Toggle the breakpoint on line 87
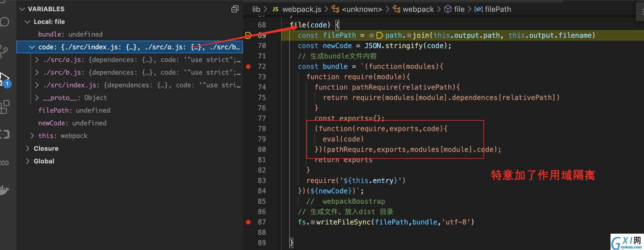The height and width of the screenshot is (250, 644). pyautogui.click(x=248, y=222)
